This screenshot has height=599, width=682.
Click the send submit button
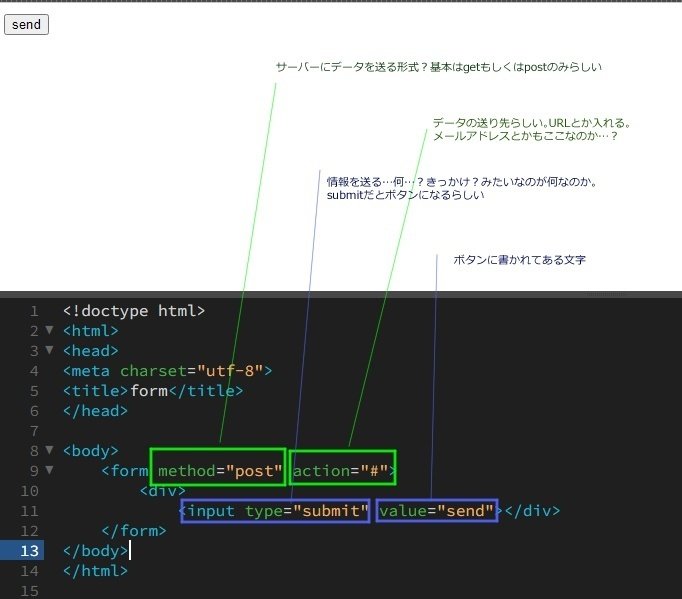coord(26,24)
